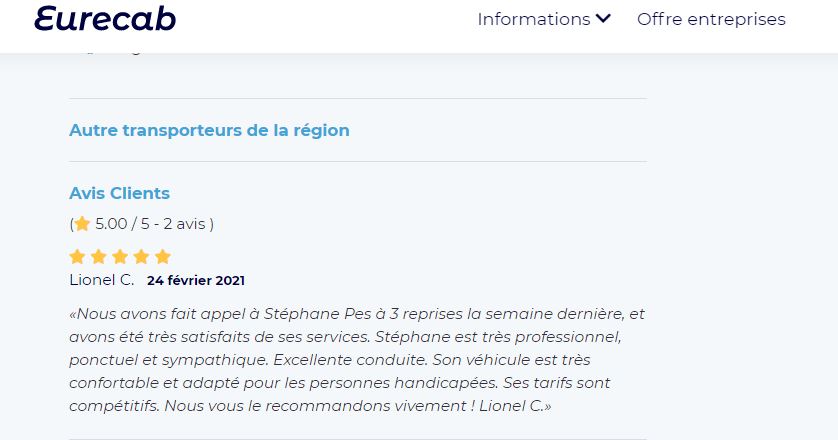Click the fourth star of Lionel's review
Screen dimensions: 838x440
[x=141, y=257]
